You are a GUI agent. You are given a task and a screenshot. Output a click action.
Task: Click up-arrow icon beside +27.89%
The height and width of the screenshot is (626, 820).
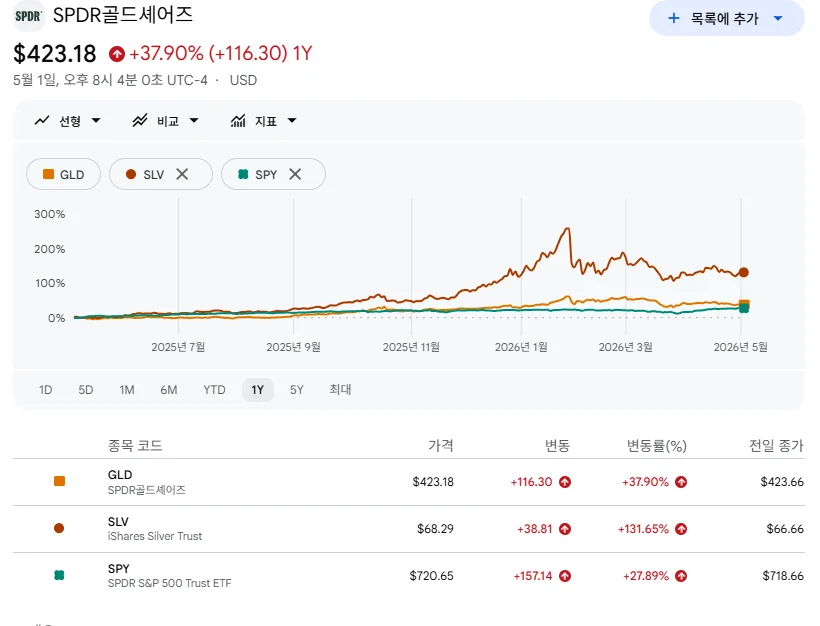(681, 576)
